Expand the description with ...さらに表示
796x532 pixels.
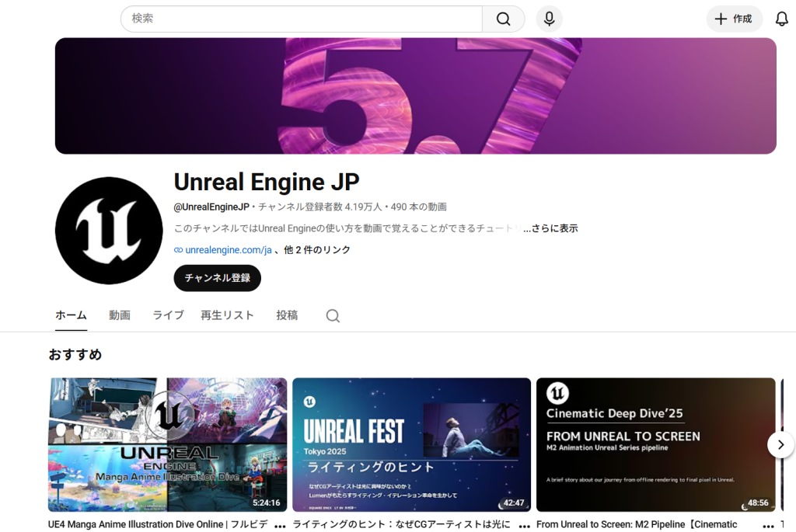(551, 228)
